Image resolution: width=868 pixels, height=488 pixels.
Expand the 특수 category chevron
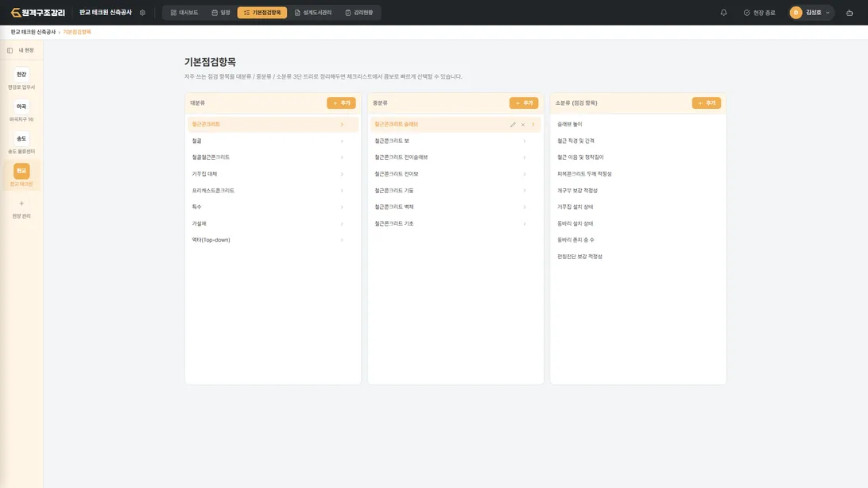342,207
